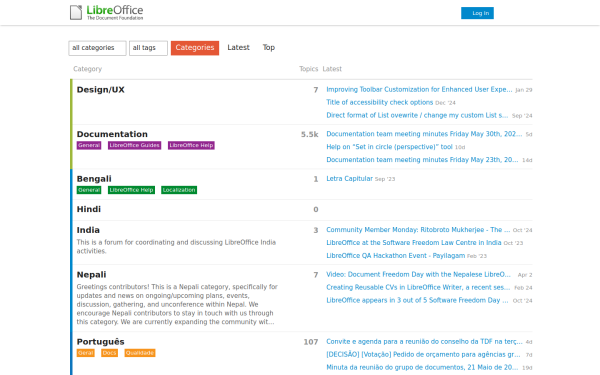The width and height of the screenshot is (600, 375).
Task: Click the 'Latest' column header in the table
Action: (332, 69)
